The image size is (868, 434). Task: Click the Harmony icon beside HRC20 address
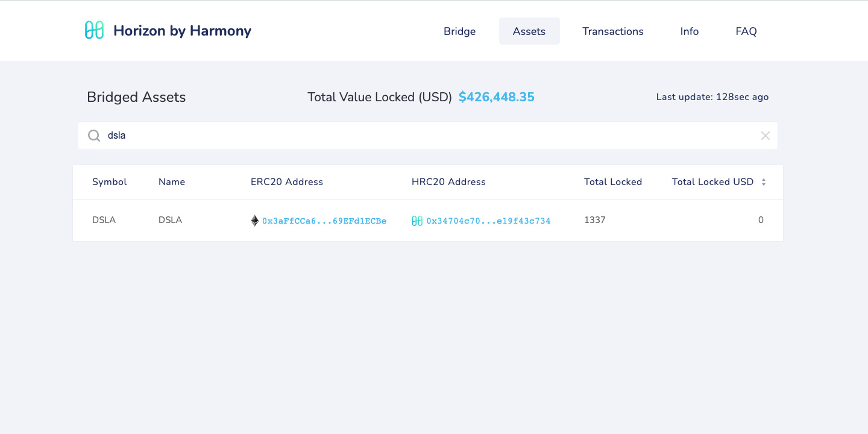tap(417, 221)
